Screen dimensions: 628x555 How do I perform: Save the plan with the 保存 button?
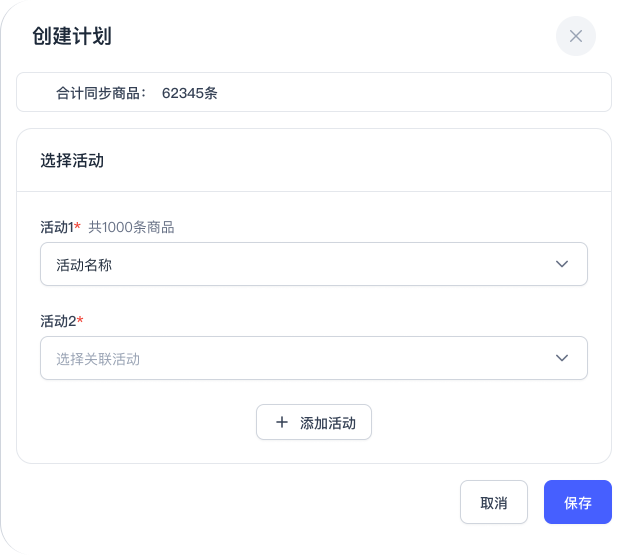click(x=577, y=502)
